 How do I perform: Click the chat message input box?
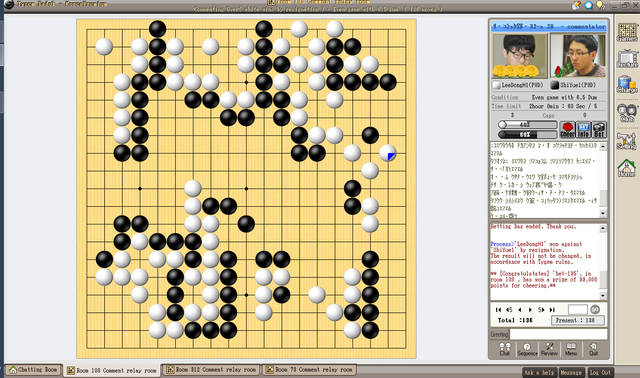pos(558,334)
